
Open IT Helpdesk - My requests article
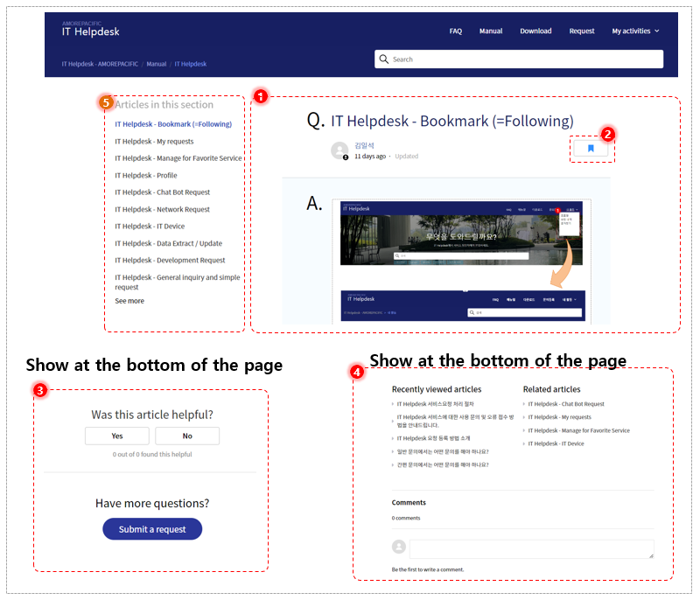tap(154, 142)
